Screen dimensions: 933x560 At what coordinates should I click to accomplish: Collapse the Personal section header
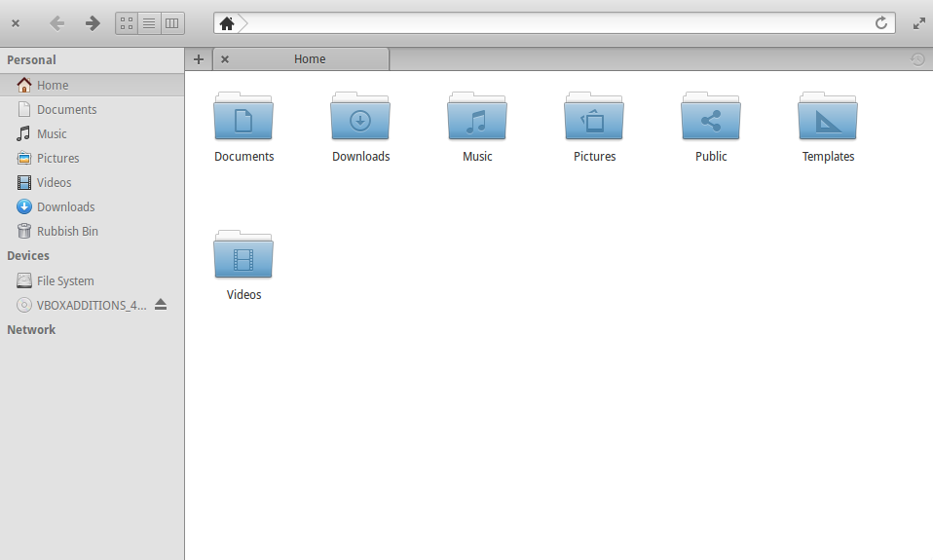31,60
